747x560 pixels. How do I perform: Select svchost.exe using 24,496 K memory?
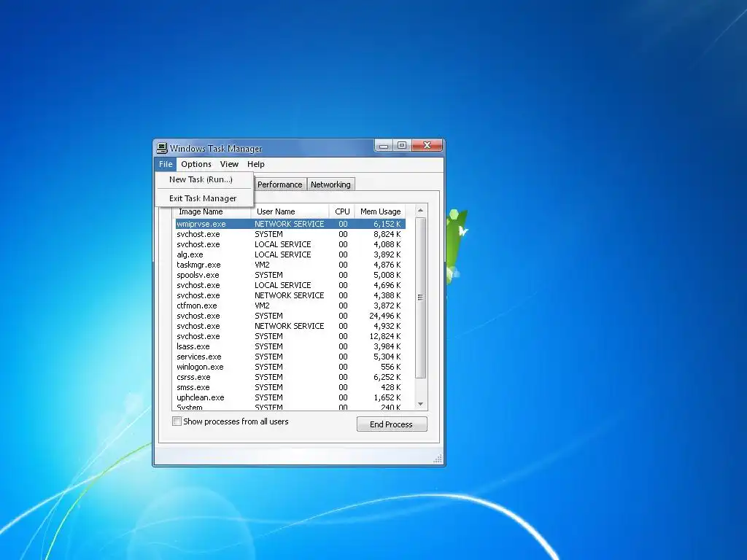[x=290, y=316]
